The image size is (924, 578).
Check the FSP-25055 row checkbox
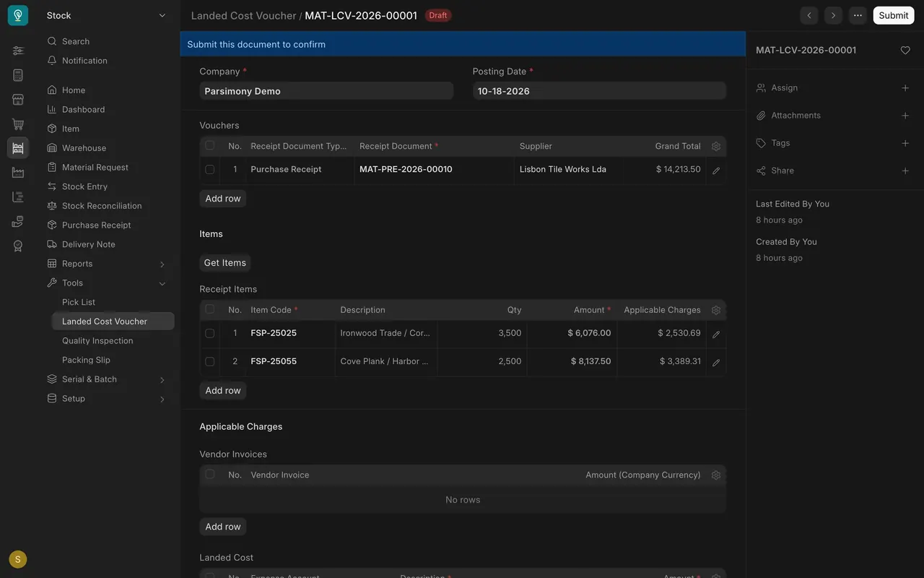click(x=210, y=361)
